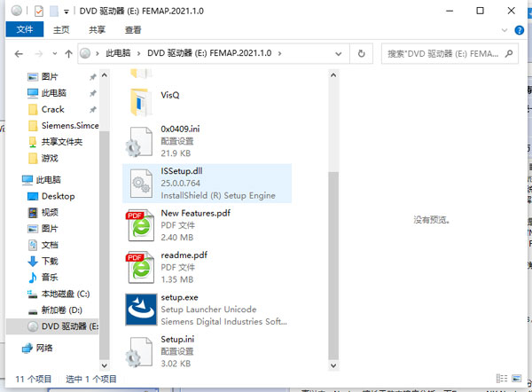Select the 0x0409.ini file icon
The width and height of the screenshot is (532, 392).
141,141
